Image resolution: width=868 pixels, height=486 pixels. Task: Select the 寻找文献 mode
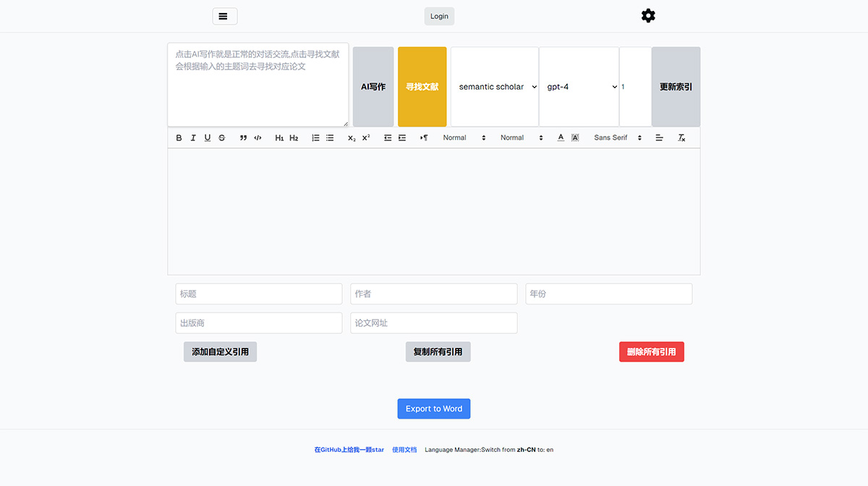(422, 86)
